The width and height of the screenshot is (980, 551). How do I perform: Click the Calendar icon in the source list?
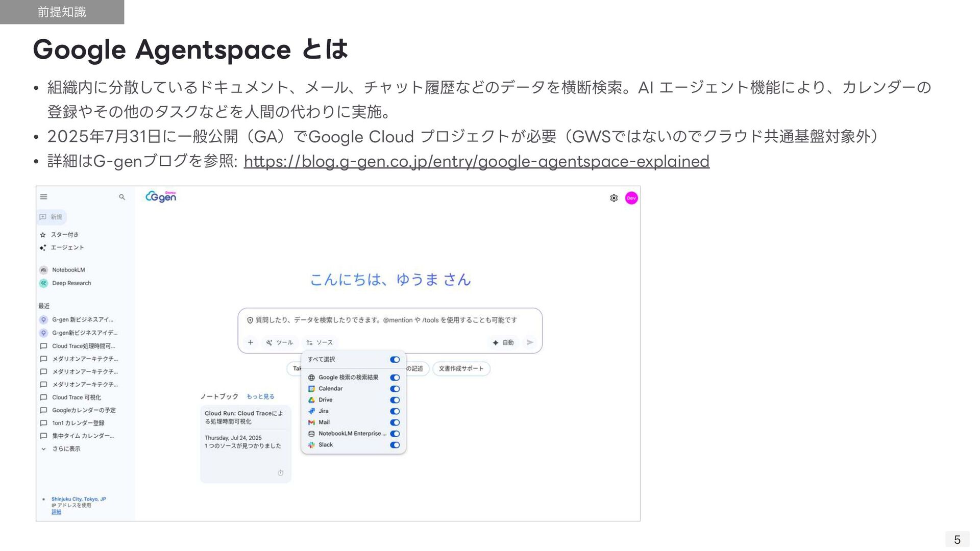point(311,389)
